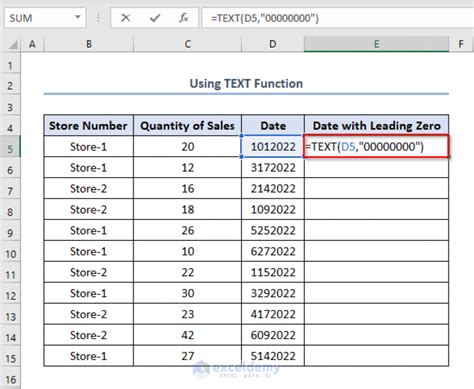
Task: Select column D header
Action: [273, 44]
